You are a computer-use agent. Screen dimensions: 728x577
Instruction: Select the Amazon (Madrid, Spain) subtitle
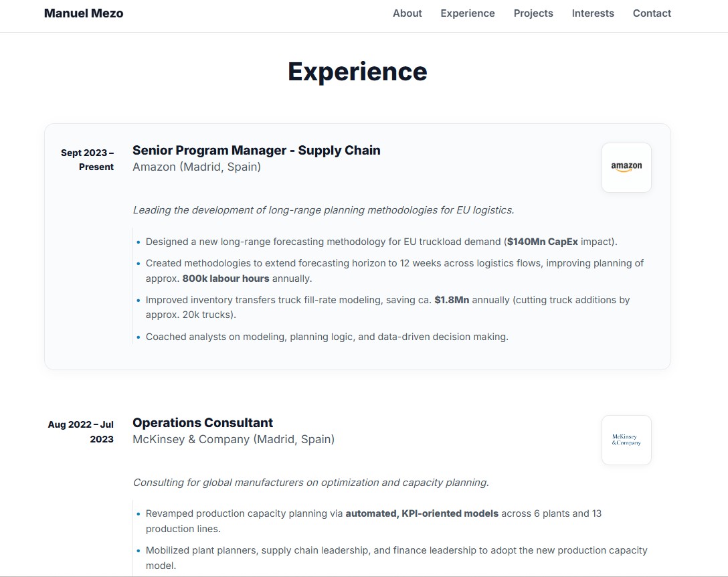[197, 167]
